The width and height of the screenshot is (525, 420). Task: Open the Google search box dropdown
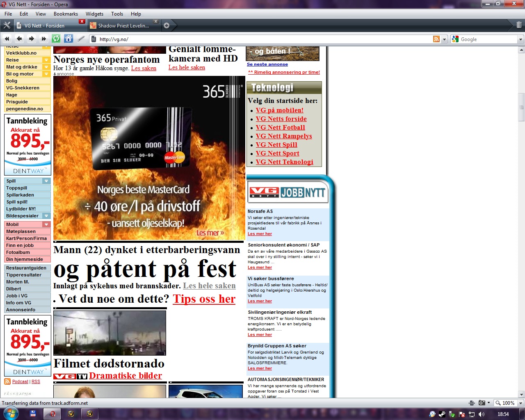point(520,39)
